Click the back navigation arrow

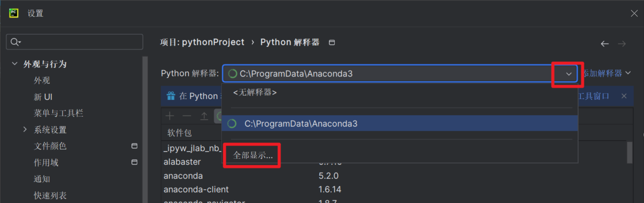coord(605,44)
